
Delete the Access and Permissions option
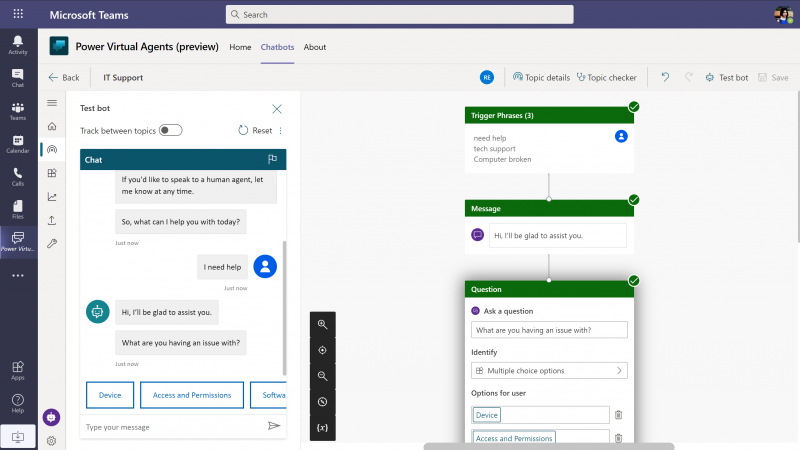point(618,438)
